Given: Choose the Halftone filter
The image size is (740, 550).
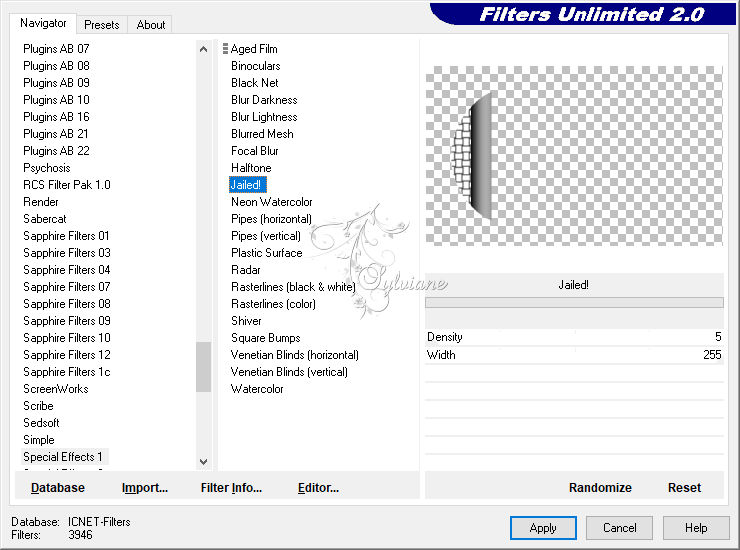Looking at the screenshot, I should [x=251, y=168].
